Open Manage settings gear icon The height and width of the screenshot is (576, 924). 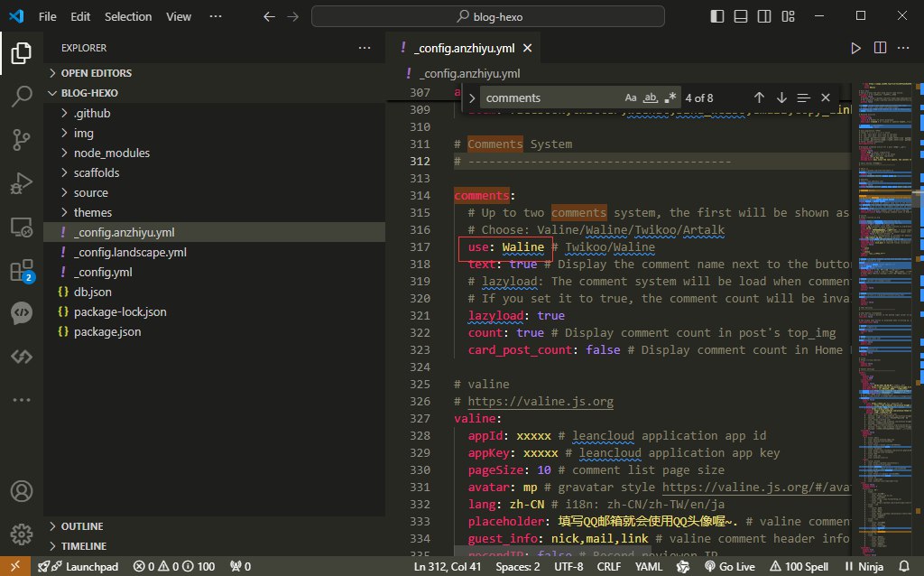pyautogui.click(x=21, y=534)
